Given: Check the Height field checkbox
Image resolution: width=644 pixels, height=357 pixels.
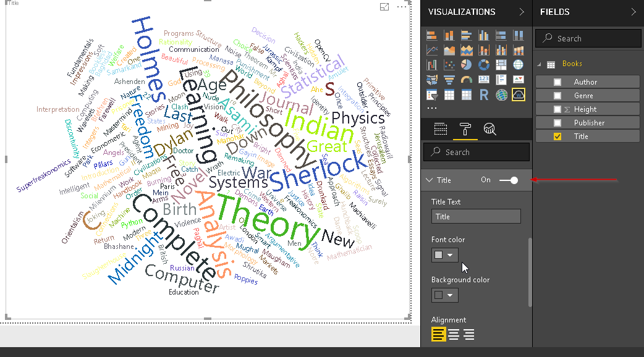Looking at the screenshot, I should (557, 109).
